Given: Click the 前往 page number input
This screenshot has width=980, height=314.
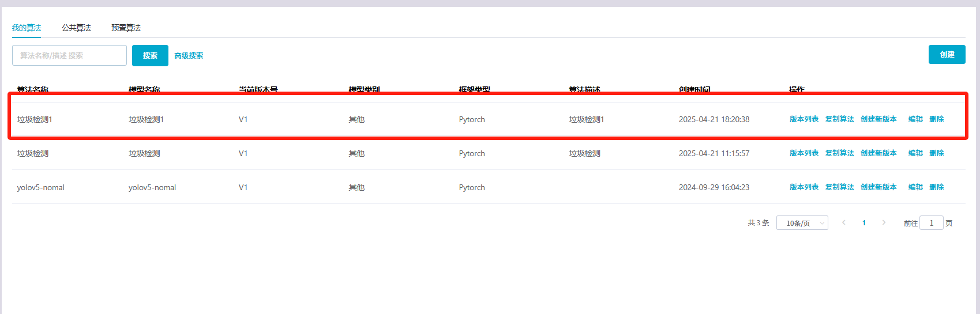Looking at the screenshot, I should pyautogui.click(x=931, y=223).
